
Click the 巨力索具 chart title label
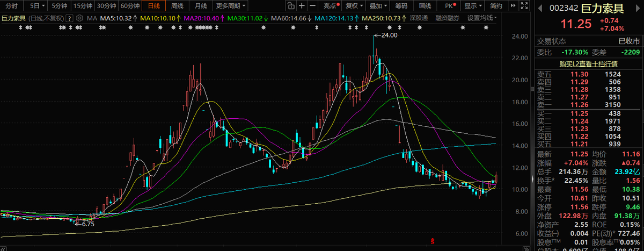point(13,18)
